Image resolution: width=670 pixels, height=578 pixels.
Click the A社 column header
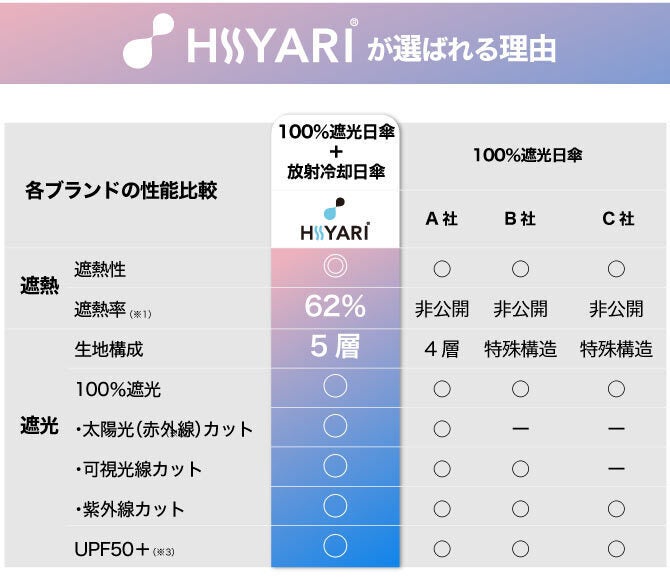(x=441, y=219)
